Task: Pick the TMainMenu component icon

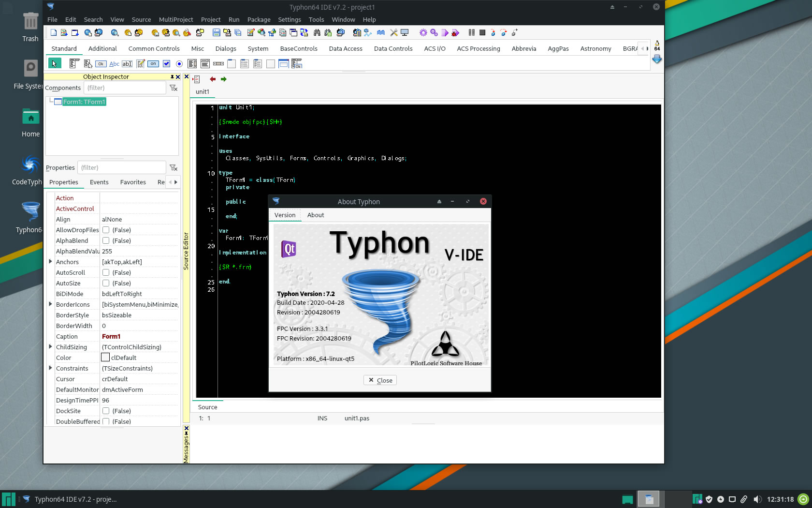Action: point(74,63)
